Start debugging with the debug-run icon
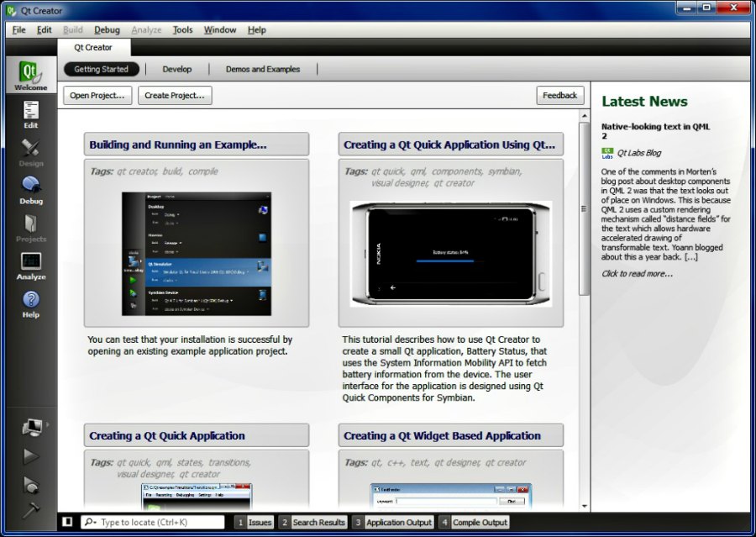The height and width of the screenshot is (537, 756). point(31,484)
